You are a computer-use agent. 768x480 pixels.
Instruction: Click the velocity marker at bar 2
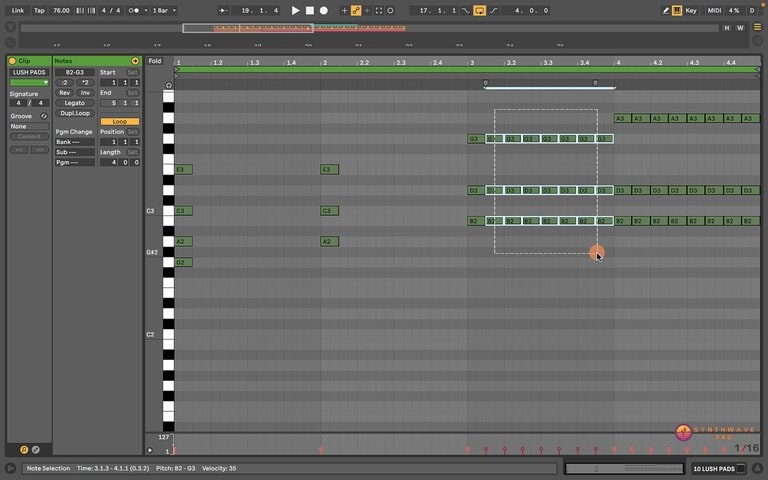[x=321, y=450]
